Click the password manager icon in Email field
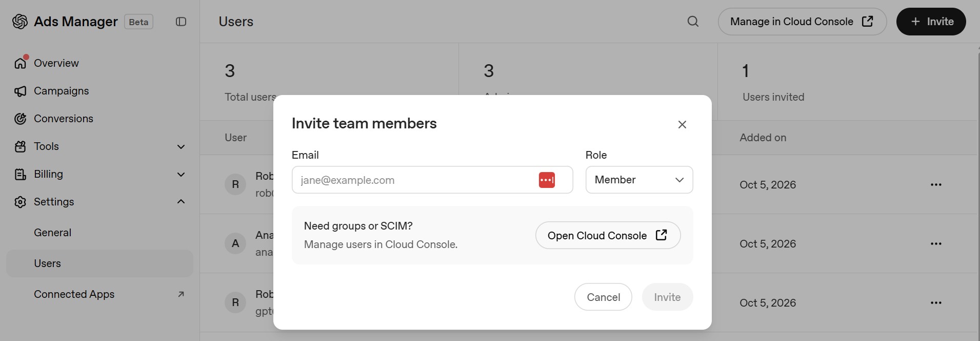Screen dimensions: 980x341 (547, 180)
